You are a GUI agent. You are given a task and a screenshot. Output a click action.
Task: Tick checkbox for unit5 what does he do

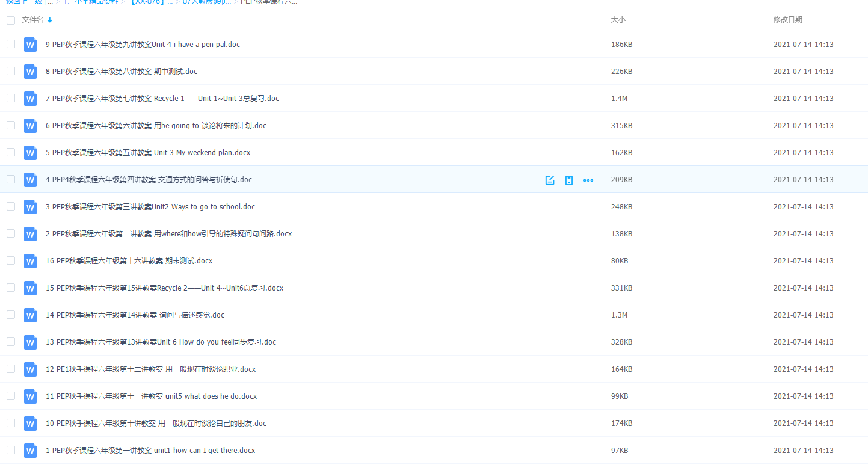11,396
